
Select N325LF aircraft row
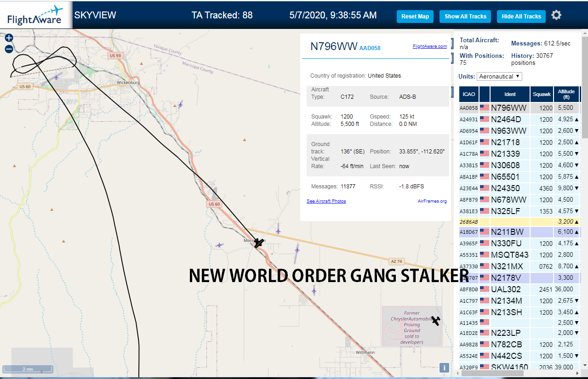[519, 211]
